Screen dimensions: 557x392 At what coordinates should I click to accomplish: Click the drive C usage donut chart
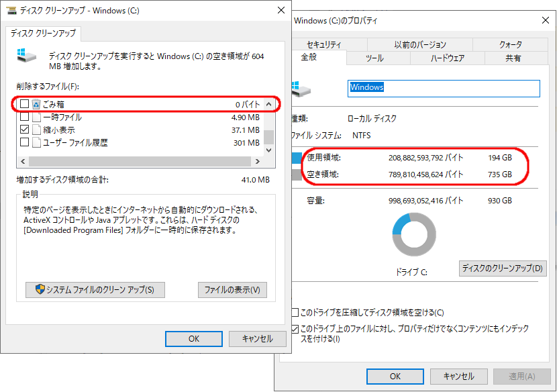point(414,234)
